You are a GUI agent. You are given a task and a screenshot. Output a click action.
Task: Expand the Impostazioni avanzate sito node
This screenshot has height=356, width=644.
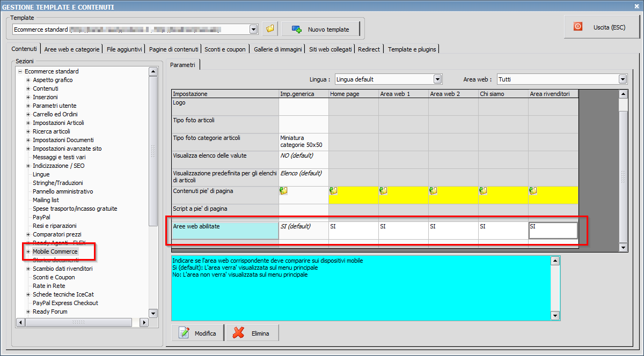pos(28,149)
